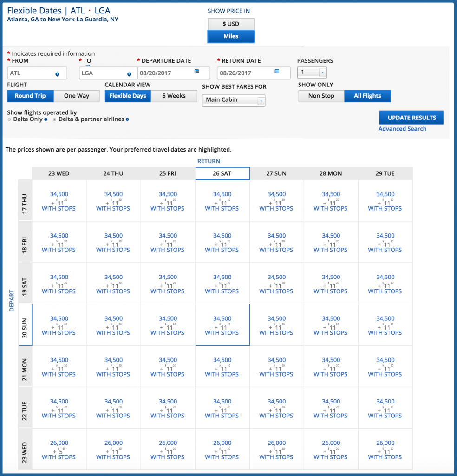Select the Delta Only radio button
The height and width of the screenshot is (476, 457).
(x=9, y=119)
